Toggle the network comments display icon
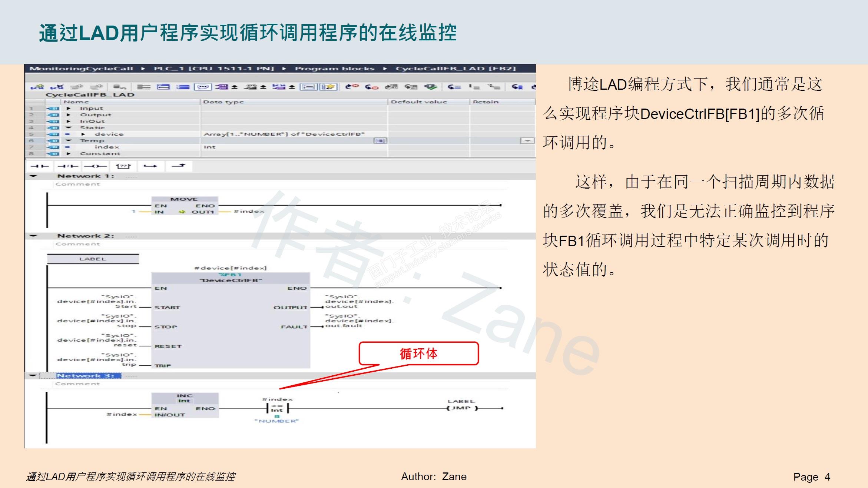The height and width of the screenshot is (488, 868). point(203,87)
